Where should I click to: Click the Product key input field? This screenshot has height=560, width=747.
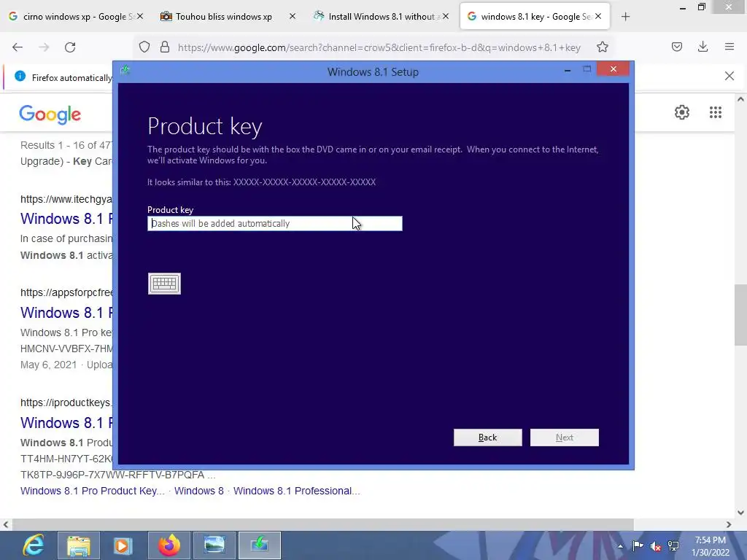275,223
